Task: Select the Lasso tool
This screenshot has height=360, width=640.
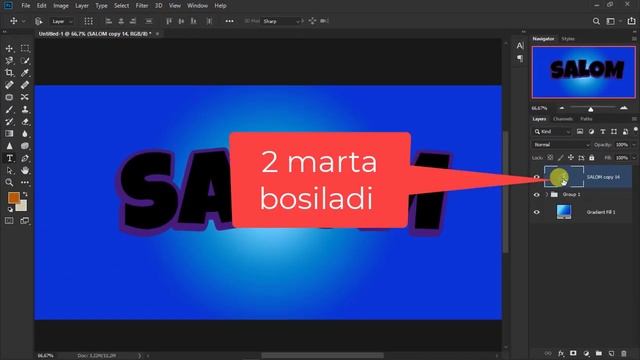Action: pos(9,61)
